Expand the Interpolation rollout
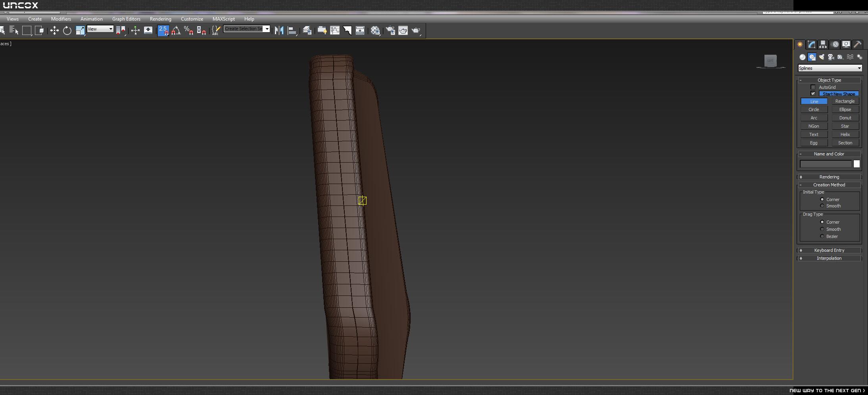Image resolution: width=868 pixels, height=395 pixels. (x=829, y=258)
